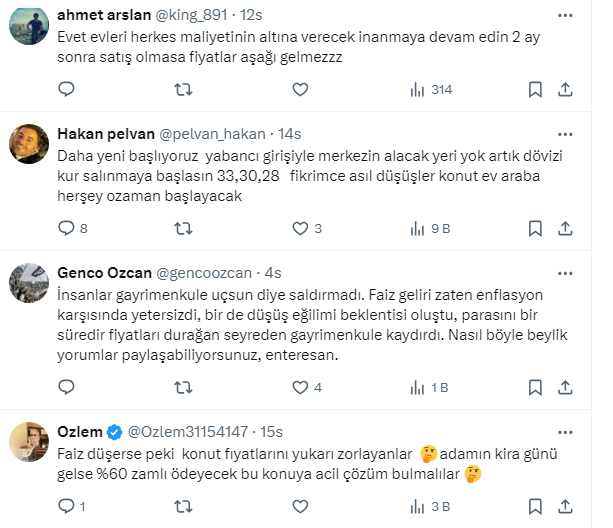Screen dimensions: 613x528
Task: Share Hakan pelvan's tweet
Action: pyautogui.click(x=565, y=228)
